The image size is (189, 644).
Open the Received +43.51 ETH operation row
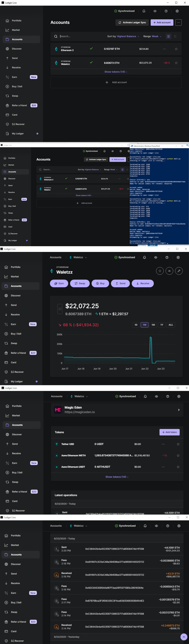coord(117,575)
